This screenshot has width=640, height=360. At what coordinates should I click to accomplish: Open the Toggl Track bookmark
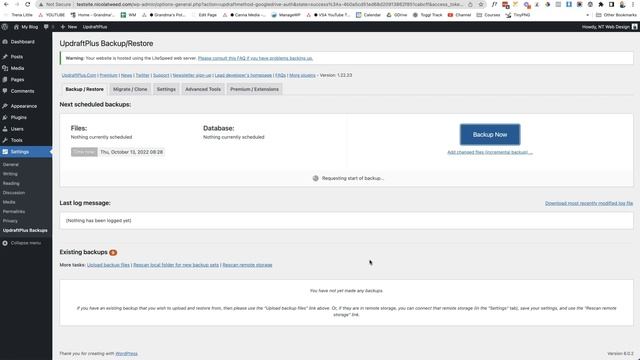click(x=427, y=15)
